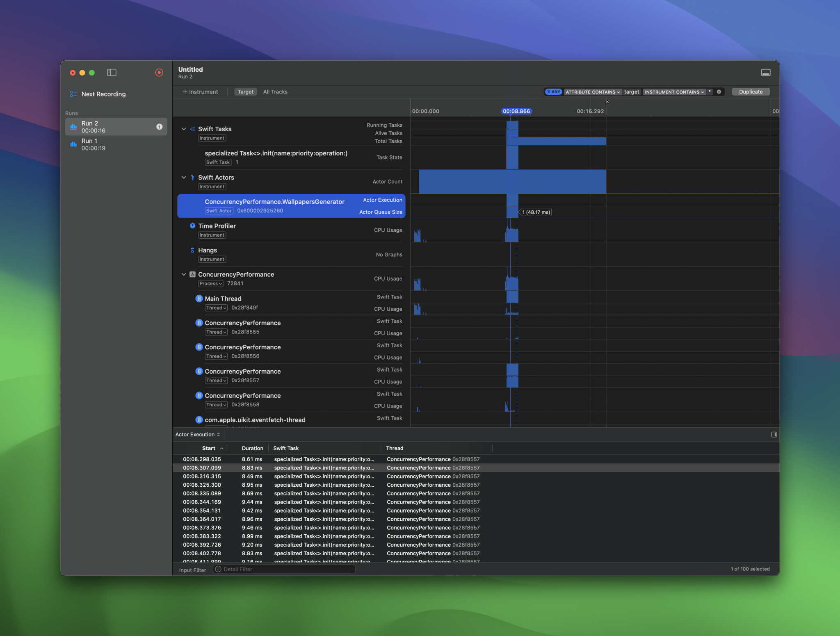Viewport: 840px width, 636px height.
Task: Open Actor Execution detail view dropdown
Action: coord(198,435)
